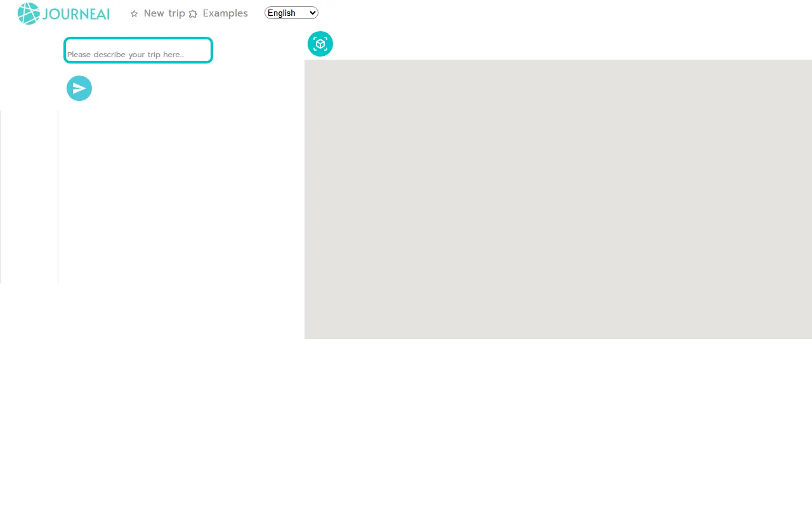Viewport: 812px width, 508px height.
Task: Click the star icon beside New trip
Action: point(134,13)
